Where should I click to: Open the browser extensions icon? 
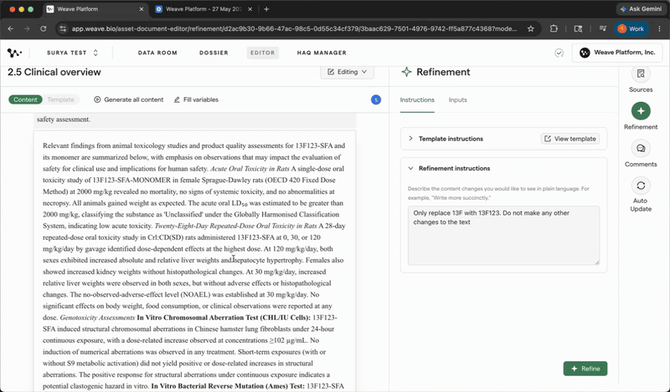pos(554,29)
